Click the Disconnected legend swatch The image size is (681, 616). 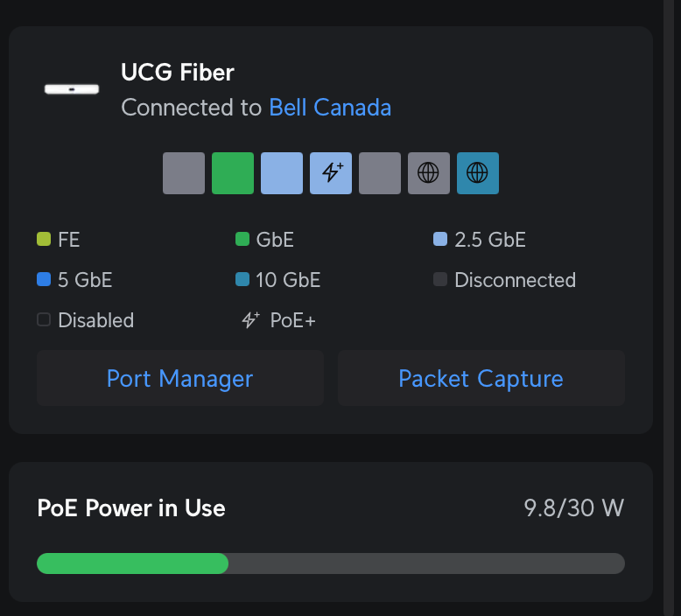440,280
